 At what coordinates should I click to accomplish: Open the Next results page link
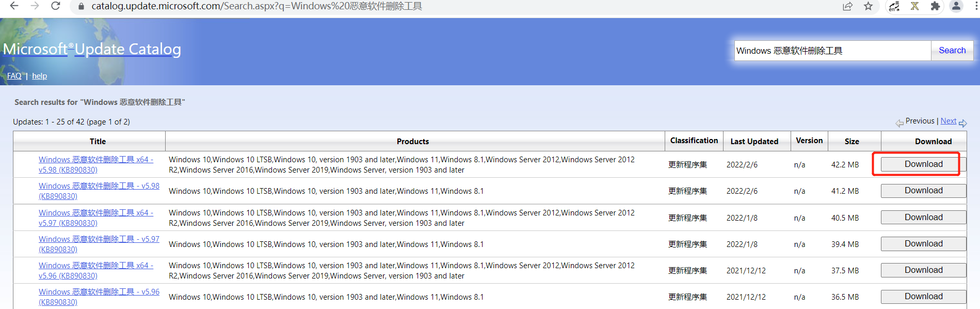(949, 120)
